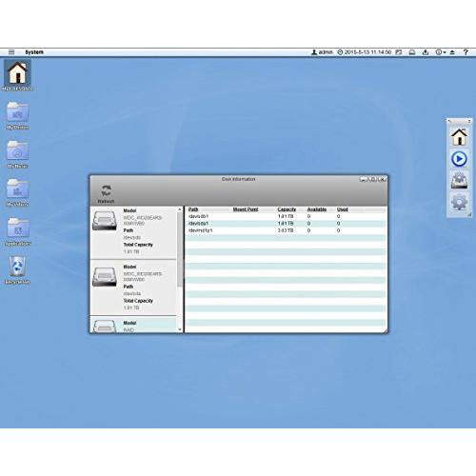Click the disk list scroll-up arrow
The width and height of the screenshot is (476, 476).
pyautogui.click(x=180, y=209)
